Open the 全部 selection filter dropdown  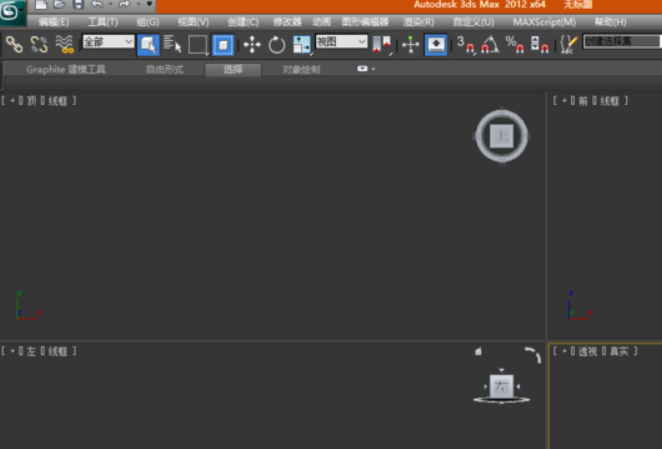point(108,42)
